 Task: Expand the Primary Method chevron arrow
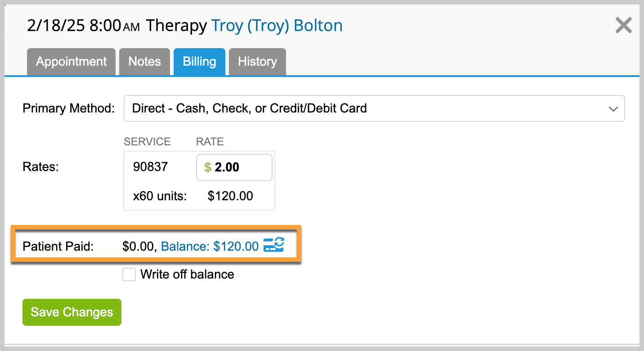613,109
